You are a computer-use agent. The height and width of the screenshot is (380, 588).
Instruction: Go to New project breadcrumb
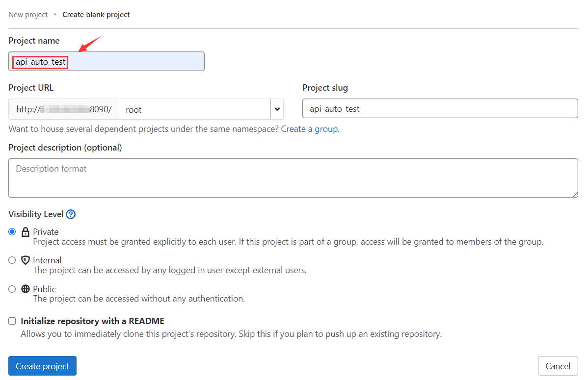click(x=28, y=15)
